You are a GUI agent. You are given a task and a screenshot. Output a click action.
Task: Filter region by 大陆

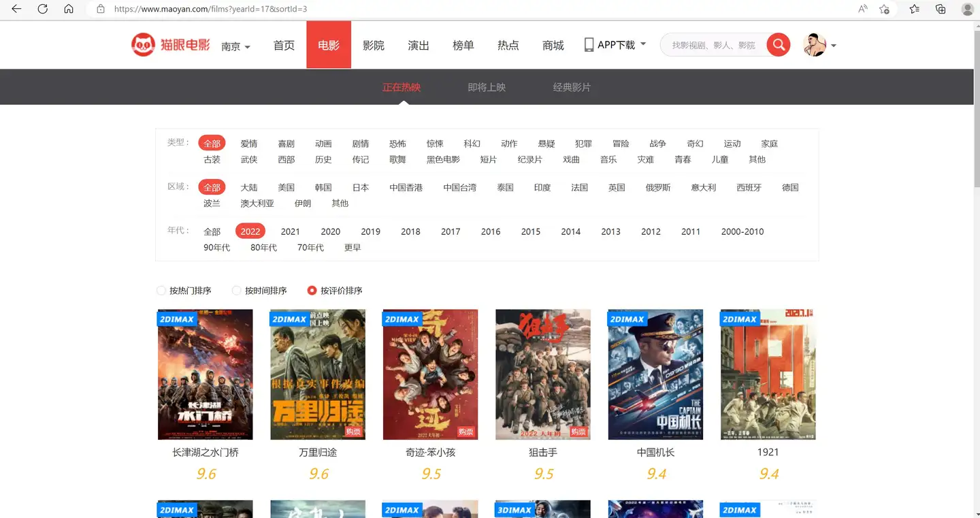coord(249,187)
